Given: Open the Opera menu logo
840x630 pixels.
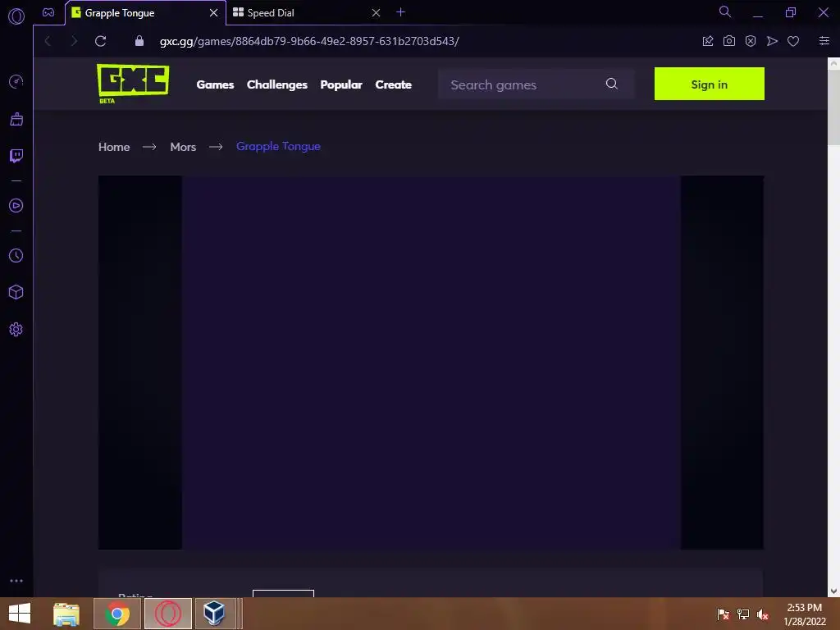Looking at the screenshot, I should (16, 16).
